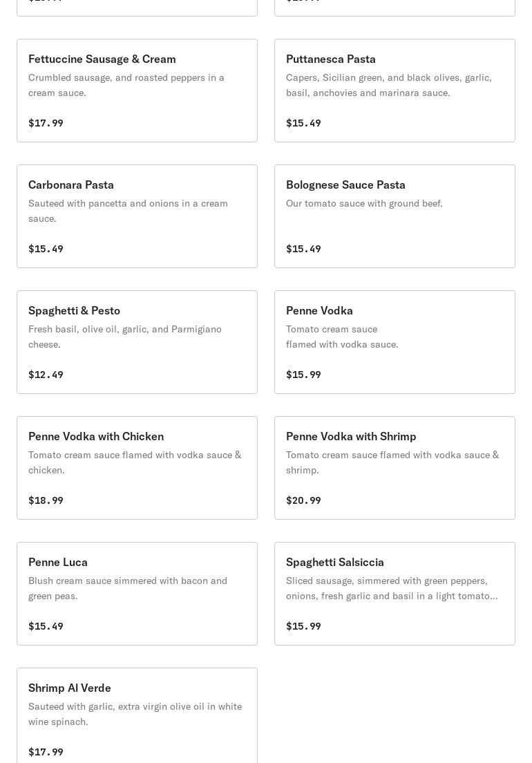Open Bolognese Sauce Pasta item details
532x763 pixels.
click(395, 216)
